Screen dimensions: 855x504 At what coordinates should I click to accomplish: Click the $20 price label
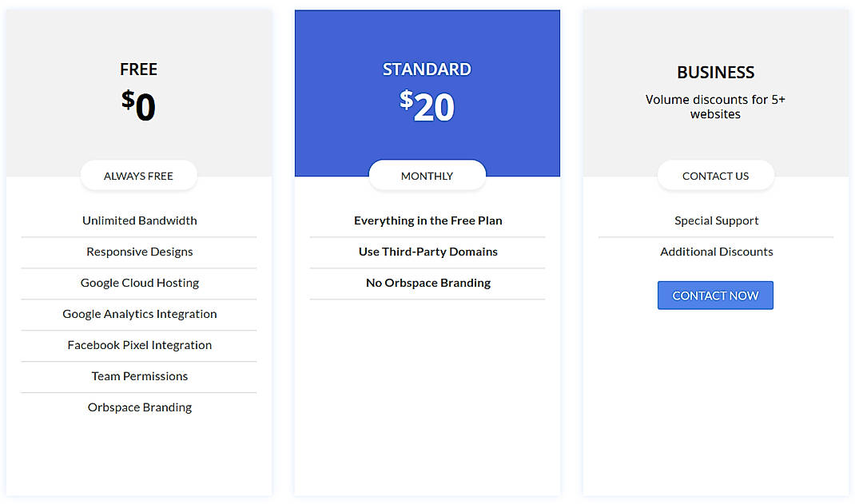coord(427,105)
